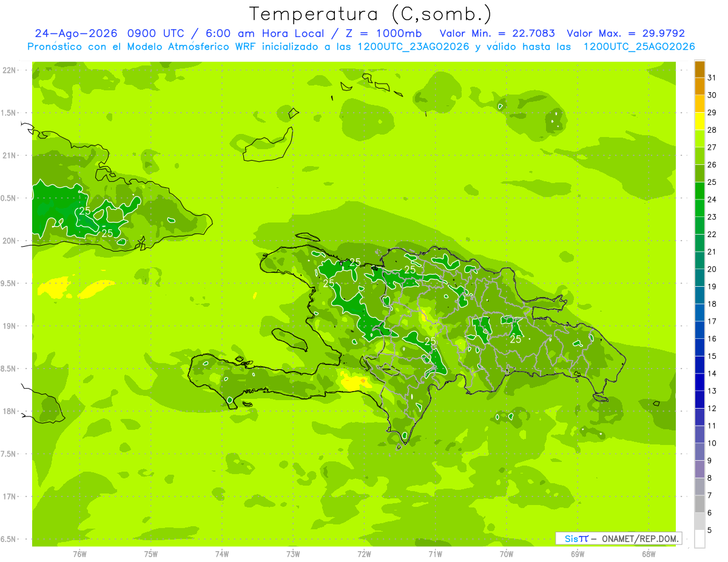Click the '20N' latitude label

(8, 241)
